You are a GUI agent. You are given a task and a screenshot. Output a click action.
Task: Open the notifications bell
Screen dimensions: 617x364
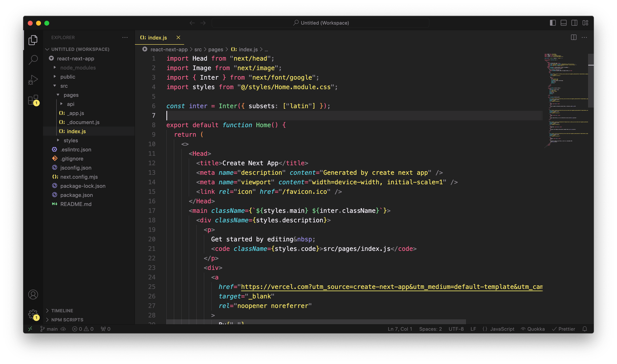tap(585, 329)
